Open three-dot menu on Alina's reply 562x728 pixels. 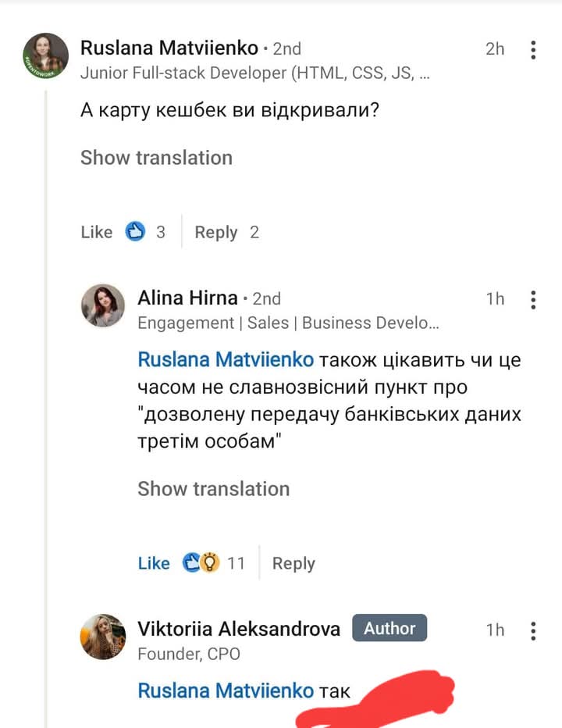[533, 299]
